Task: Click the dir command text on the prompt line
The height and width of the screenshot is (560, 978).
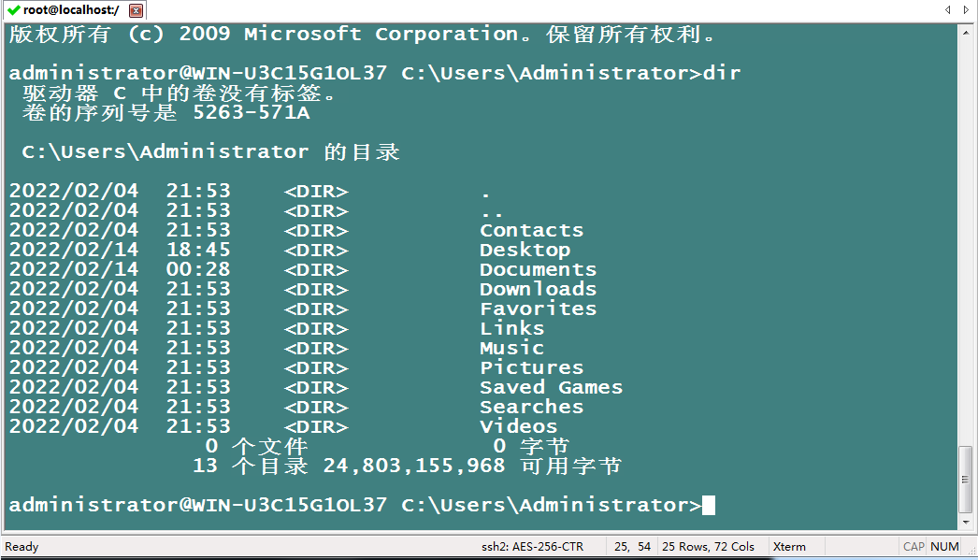Action: tap(721, 73)
